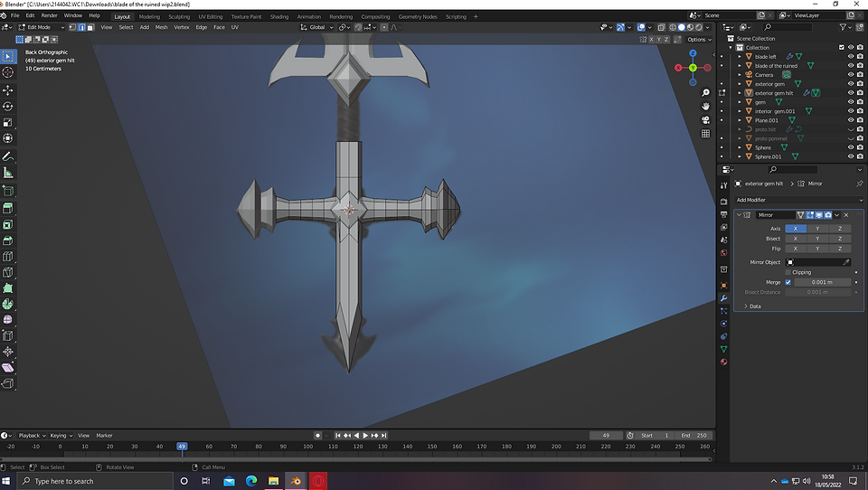868x490 pixels.
Task: Select the Add Cube tool
Action: [8, 191]
